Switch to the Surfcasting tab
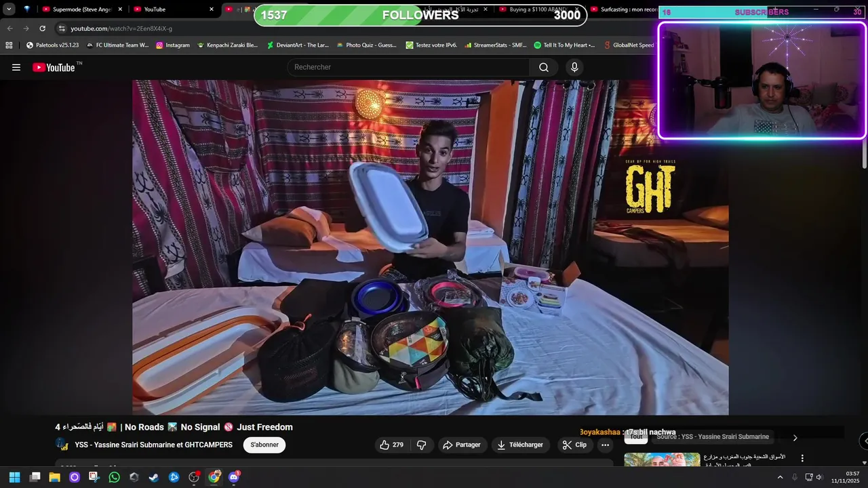The image size is (868, 488). [x=624, y=9]
